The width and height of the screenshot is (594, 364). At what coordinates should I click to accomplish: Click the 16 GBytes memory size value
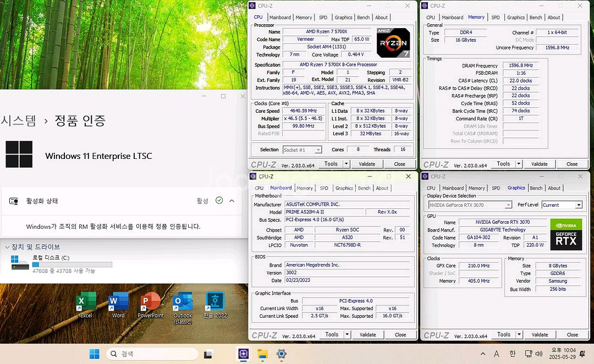tap(466, 40)
